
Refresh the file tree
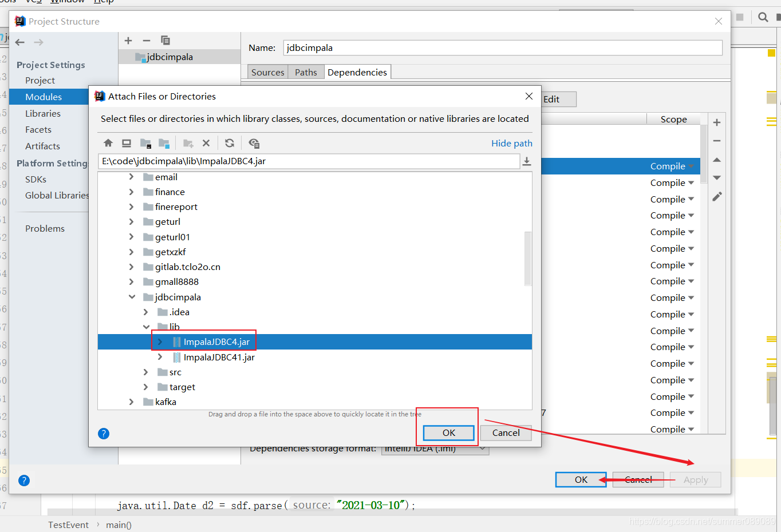230,143
